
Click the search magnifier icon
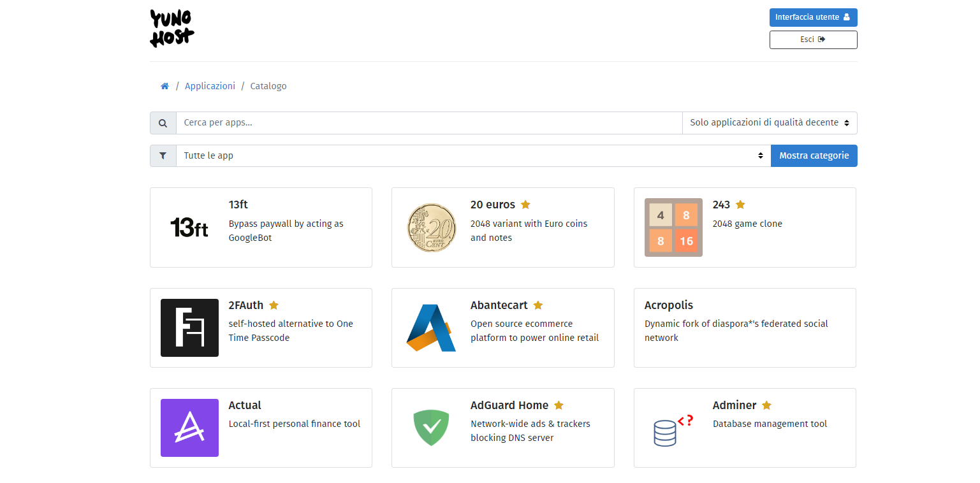tap(163, 122)
